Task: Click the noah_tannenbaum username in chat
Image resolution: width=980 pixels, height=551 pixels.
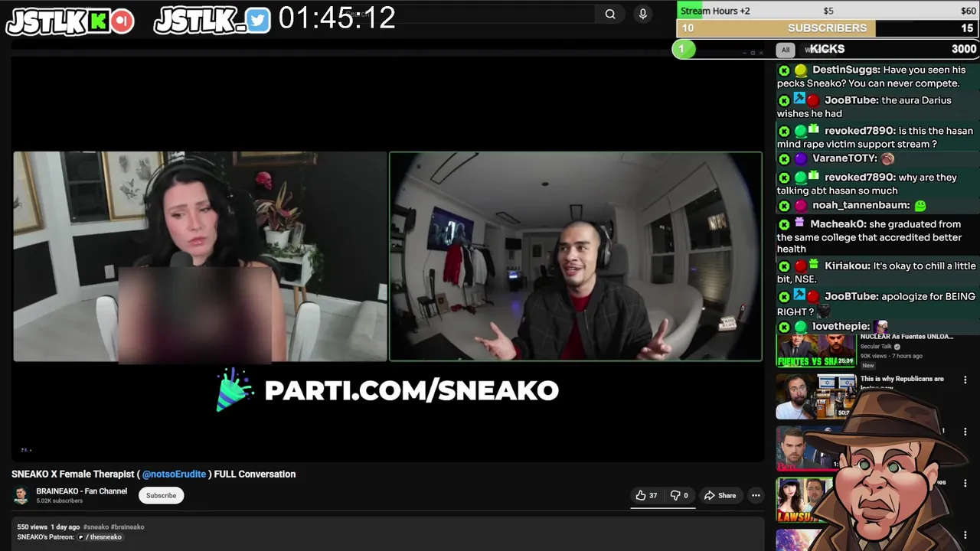Action: pyautogui.click(x=861, y=205)
